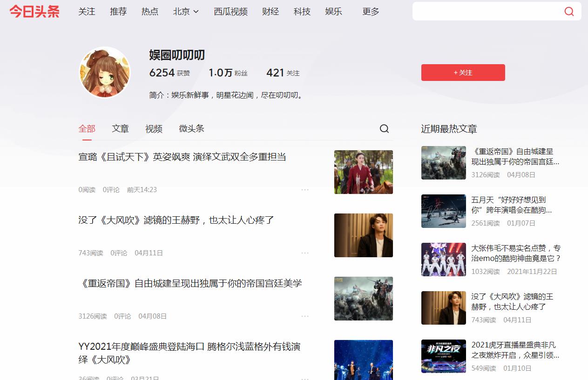Click 743阅读 under feed 王赫野 article
Image resolution: width=588 pixels, height=380 pixels.
tap(91, 253)
